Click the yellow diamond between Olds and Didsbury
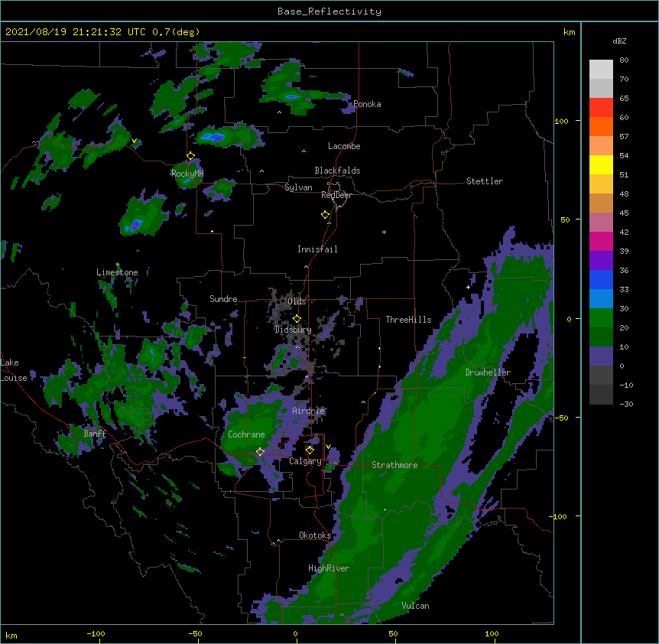Image resolution: width=659 pixels, height=644 pixels. 297,318
